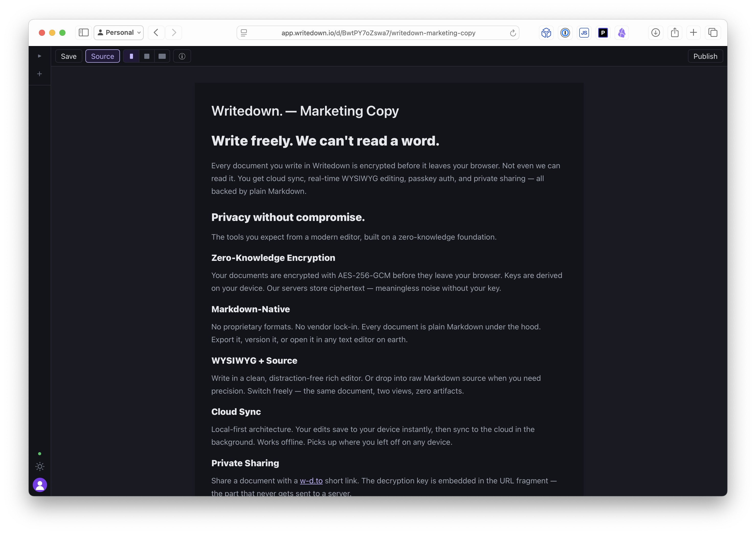This screenshot has width=756, height=534.
Task: Toggle Safari's sidebar
Action: click(x=83, y=32)
